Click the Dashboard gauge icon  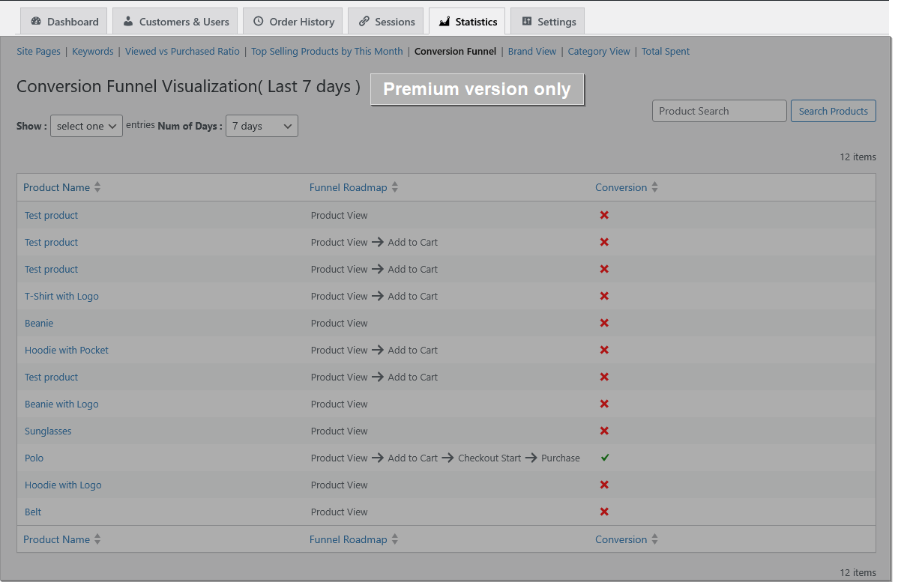point(36,21)
